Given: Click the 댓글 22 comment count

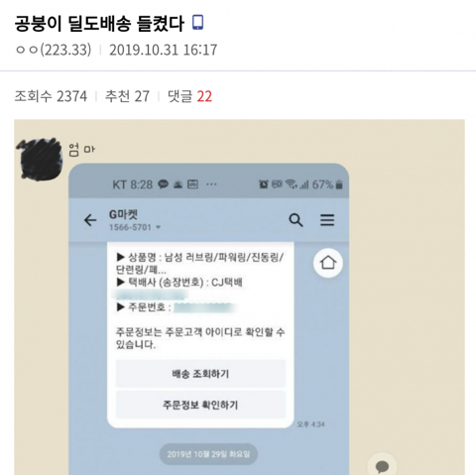Looking at the screenshot, I should [189, 96].
